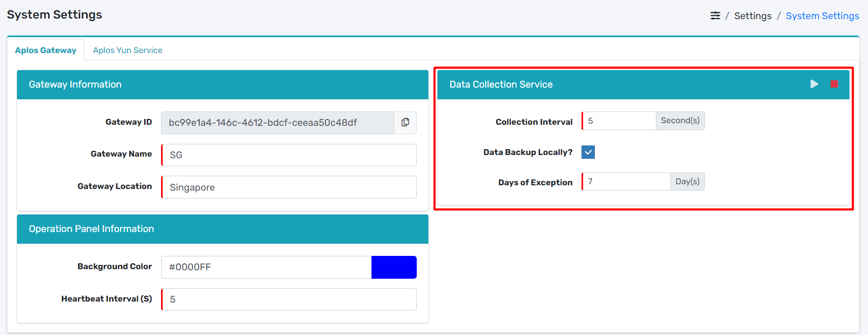
Task: Click the Gateway Information panel header
Action: point(222,84)
